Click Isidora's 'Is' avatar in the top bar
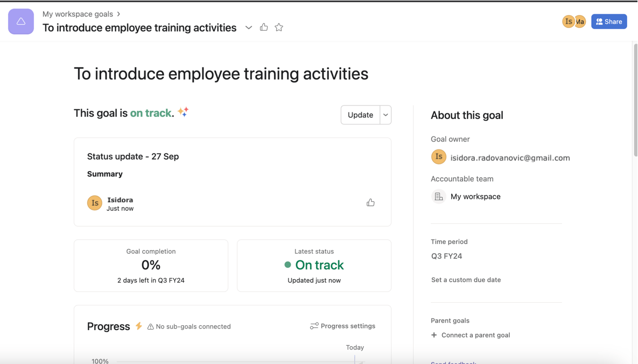Image resolution: width=638 pixels, height=364 pixels. pyautogui.click(x=568, y=22)
